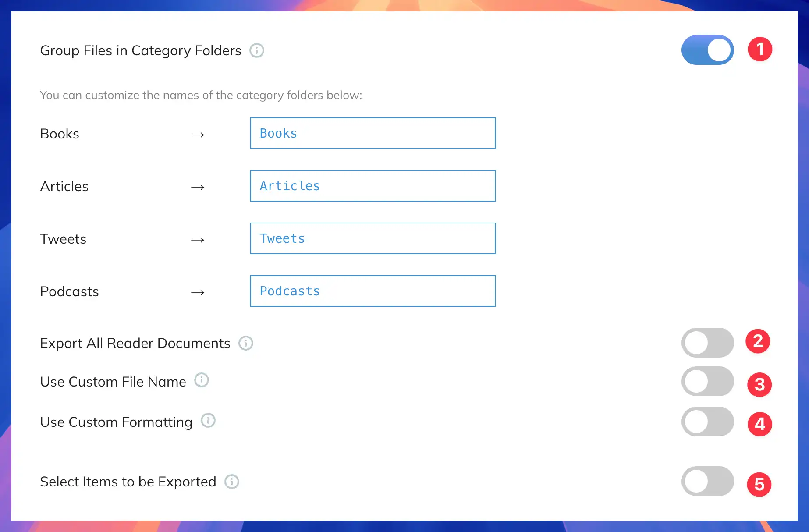Click red badge number 2
This screenshot has width=809, height=532.
click(x=758, y=341)
